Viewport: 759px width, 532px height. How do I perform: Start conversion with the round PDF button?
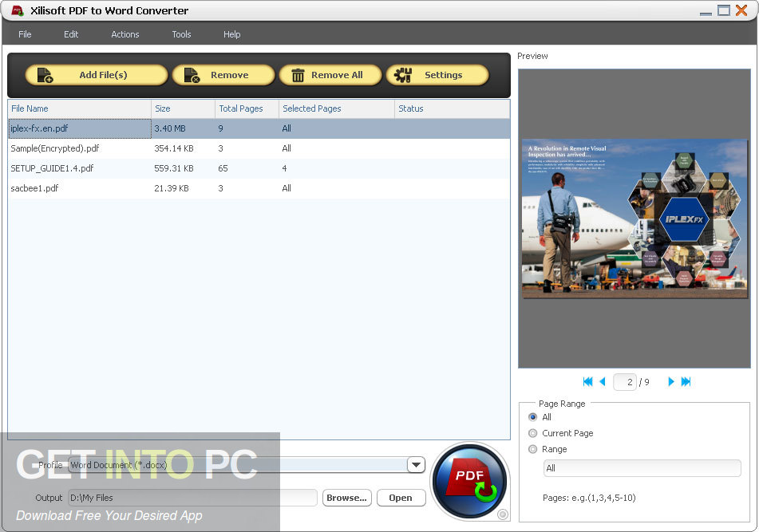click(x=469, y=482)
